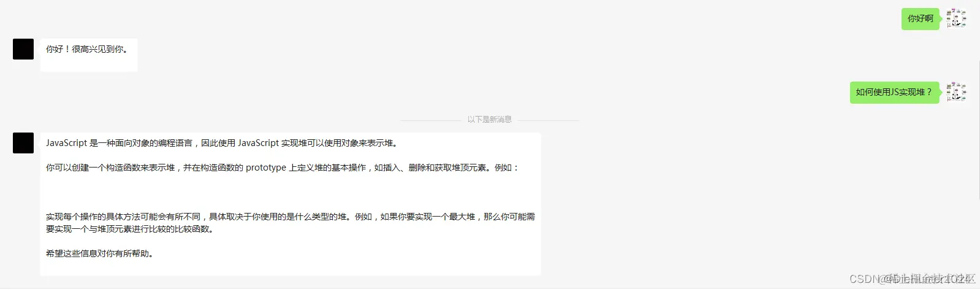Click the sentence starting with JavaScript 是一种面向对象

[x=223, y=143]
